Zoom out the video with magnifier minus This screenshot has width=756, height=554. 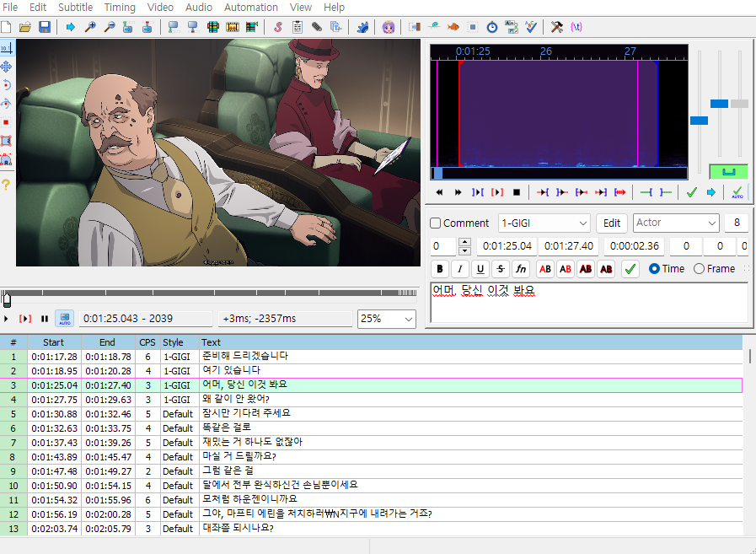point(110,27)
